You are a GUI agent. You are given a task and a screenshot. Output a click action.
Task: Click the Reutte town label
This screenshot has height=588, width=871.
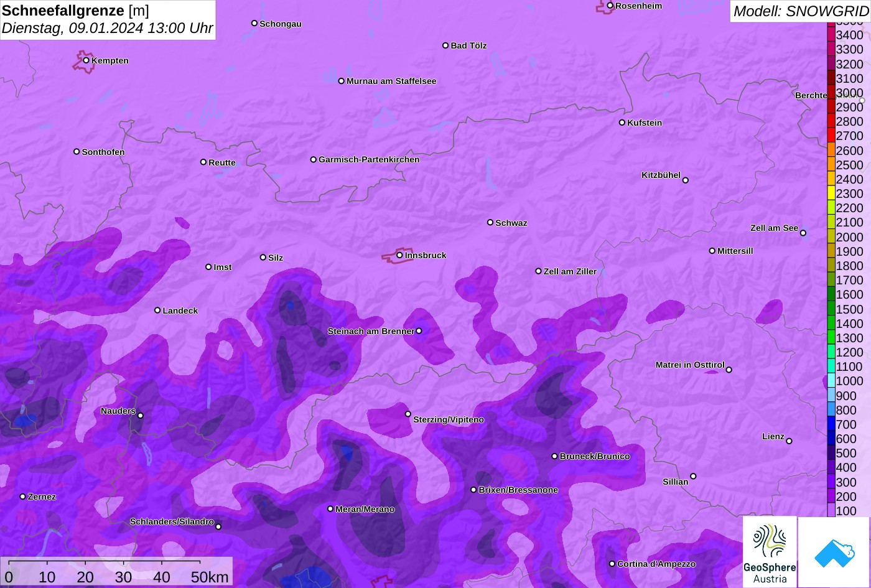coord(222,162)
